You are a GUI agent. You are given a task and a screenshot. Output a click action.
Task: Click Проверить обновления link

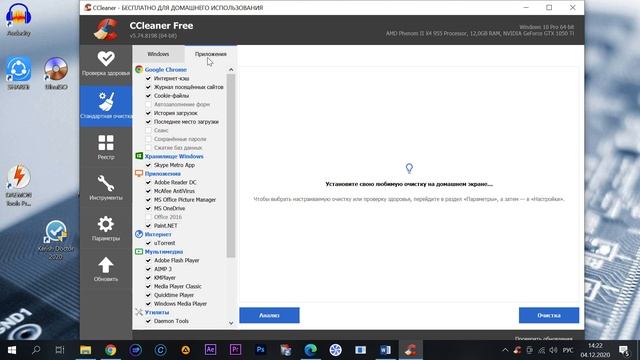click(543, 338)
